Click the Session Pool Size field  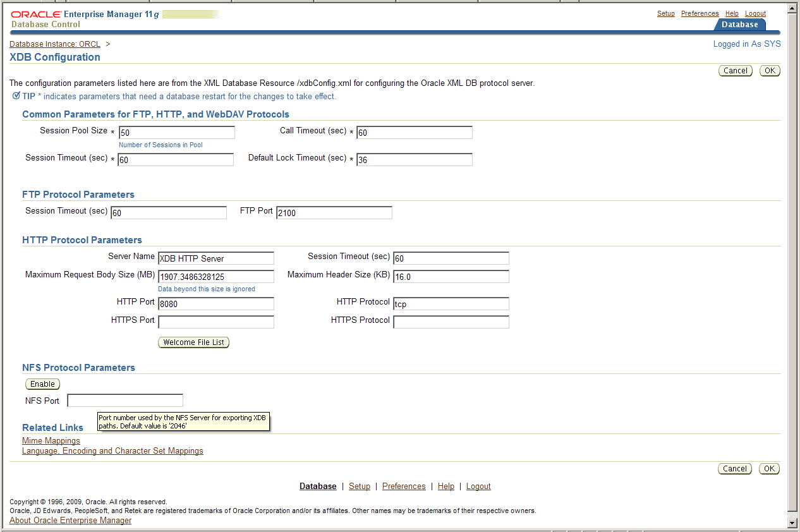[176, 133]
